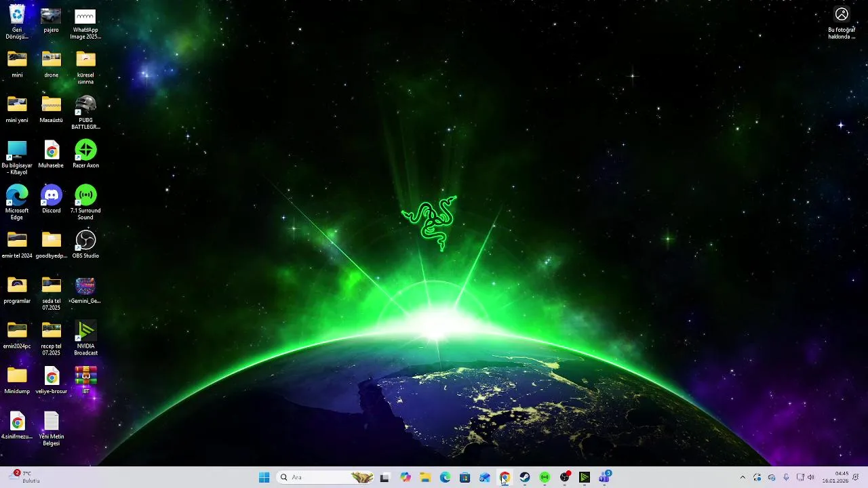The image size is (868, 488).
Task: Open 7.1 Surround Sound taskbar icon
Action: pyautogui.click(x=545, y=477)
